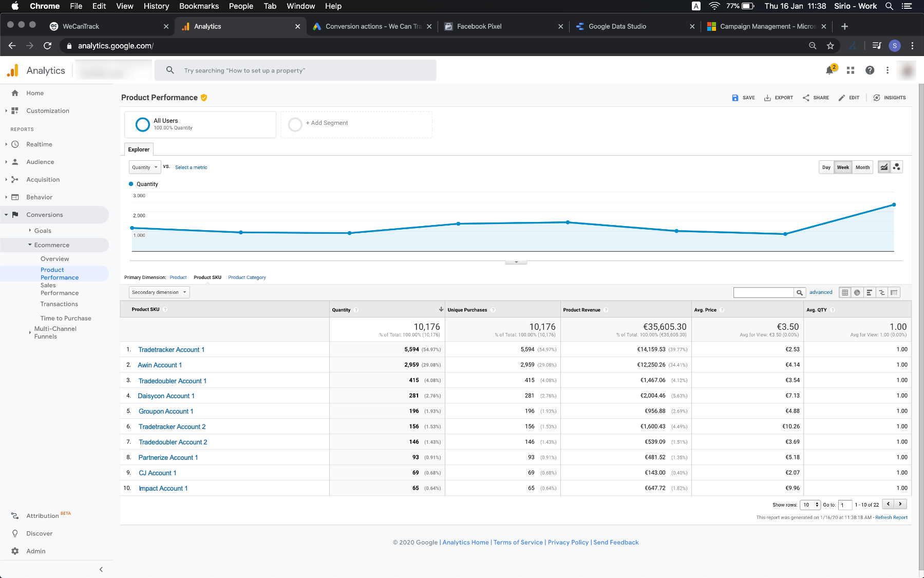Switch to the Facebook Pixel tab
The image size is (924, 578).
click(x=503, y=26)
